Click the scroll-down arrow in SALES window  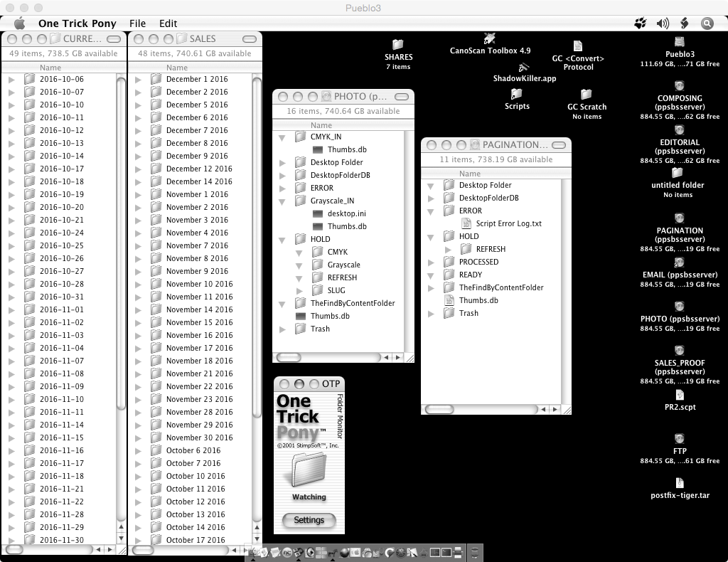click(x=257, y=539)
